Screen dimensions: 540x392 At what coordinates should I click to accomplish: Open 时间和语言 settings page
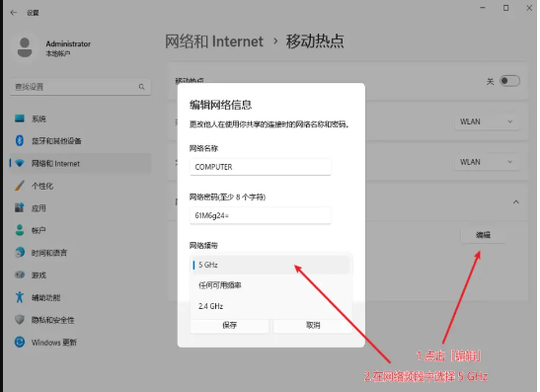coord(80,253)
